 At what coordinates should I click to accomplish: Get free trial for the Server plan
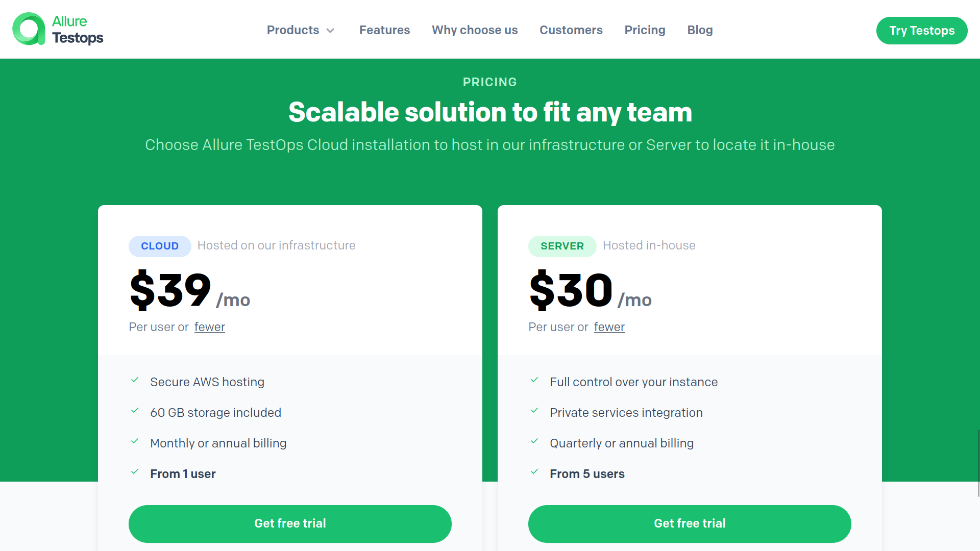point(690,523)
